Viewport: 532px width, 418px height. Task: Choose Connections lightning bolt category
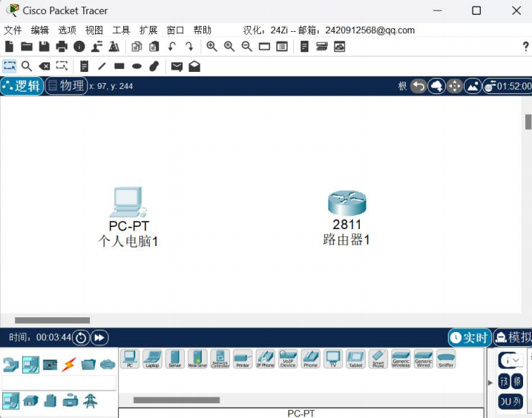[69, 365]
